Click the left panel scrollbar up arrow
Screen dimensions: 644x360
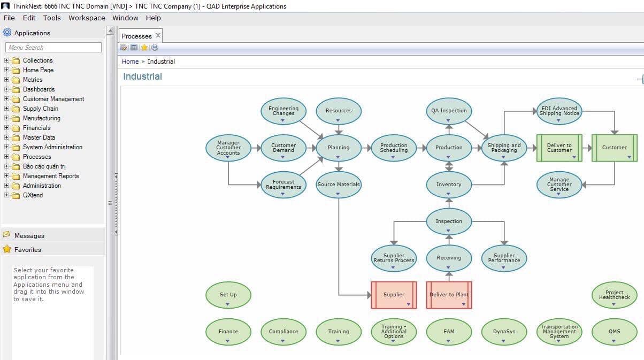click(110, 30)
